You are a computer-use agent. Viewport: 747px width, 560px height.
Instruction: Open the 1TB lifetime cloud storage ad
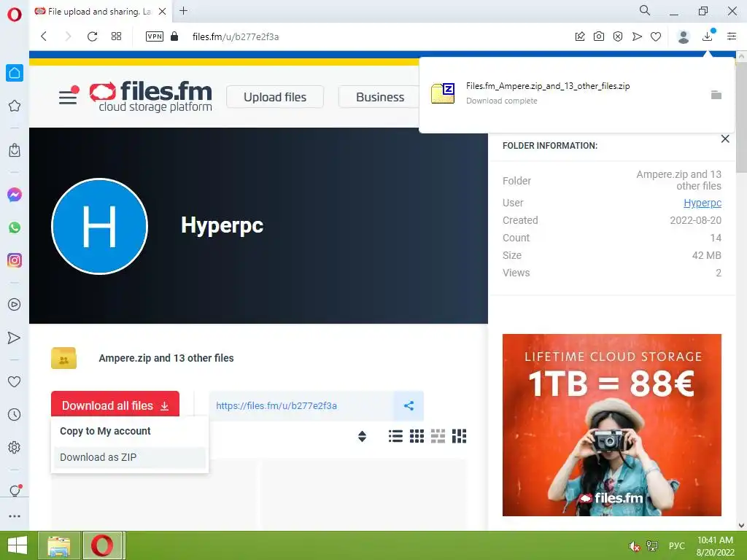(x=612, y=425)
